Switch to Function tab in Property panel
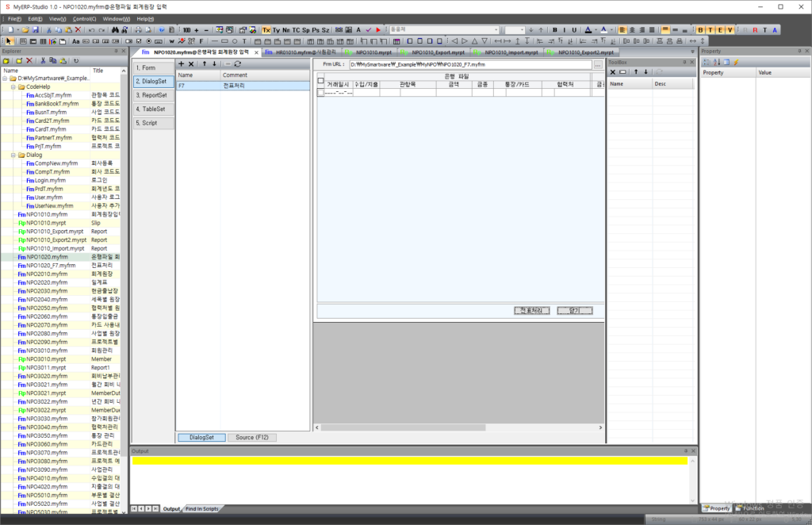Image resolution: width=812 pixels, height=525 pixels. tap(750, 508)
